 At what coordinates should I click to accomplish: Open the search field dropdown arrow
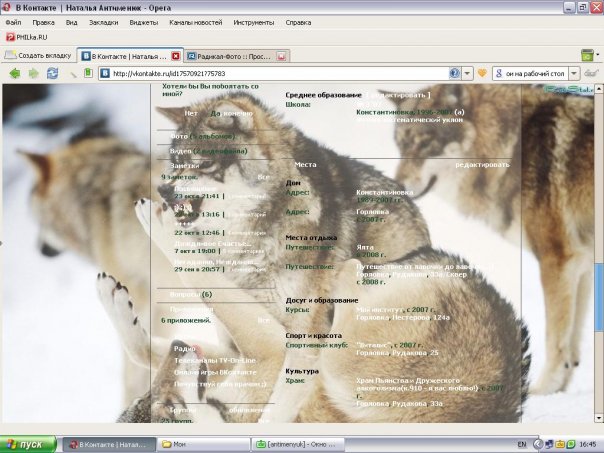click(576, 73)
